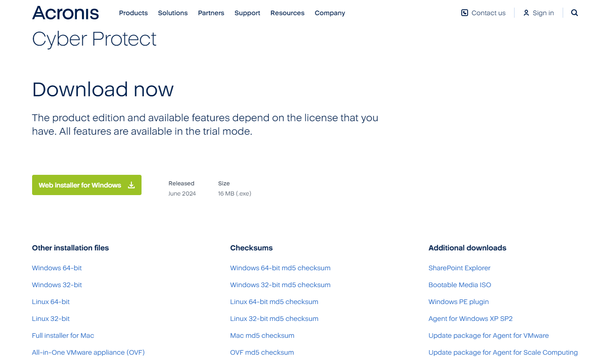
Task: Open the Mac md5 checksum link
Action: (x=262, y=335)
